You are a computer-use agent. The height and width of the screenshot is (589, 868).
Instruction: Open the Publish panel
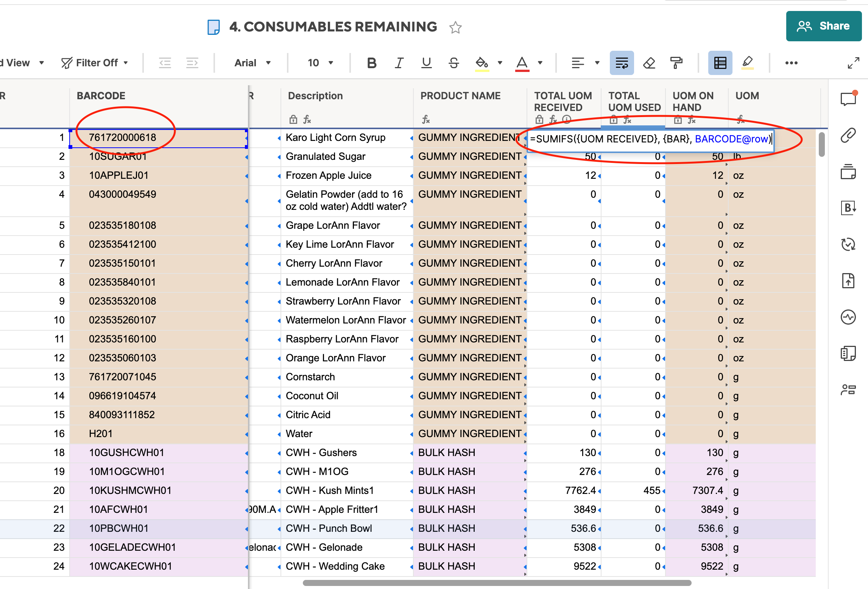point(849,281)
